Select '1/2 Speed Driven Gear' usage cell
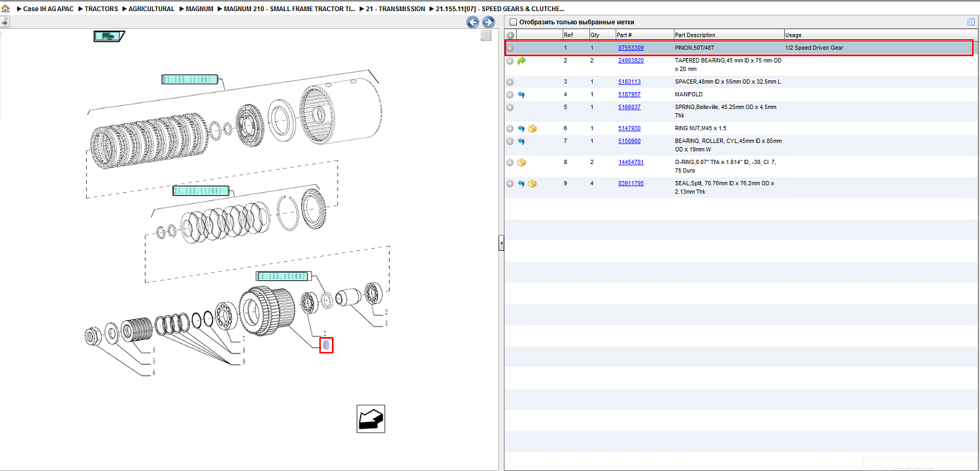The height and width of the screenshot is (471, 980). pyautogui.click(x=814, y=48)
